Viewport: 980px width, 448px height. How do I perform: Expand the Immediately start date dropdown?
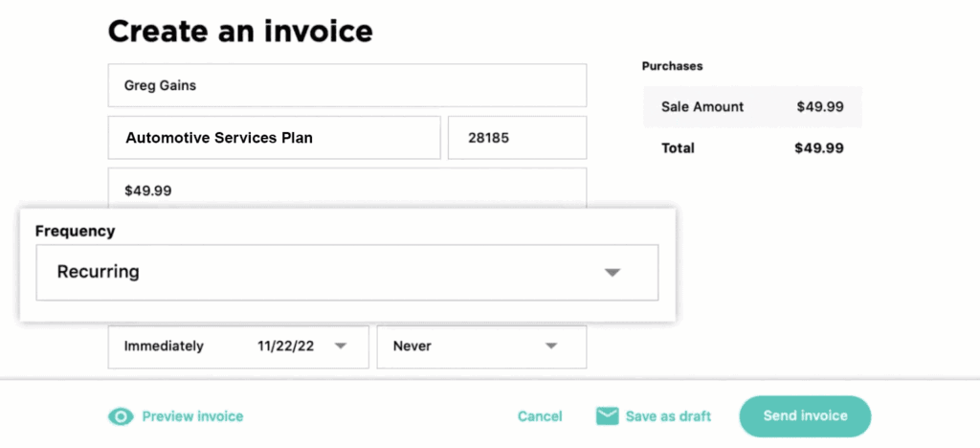click(340, 347)
